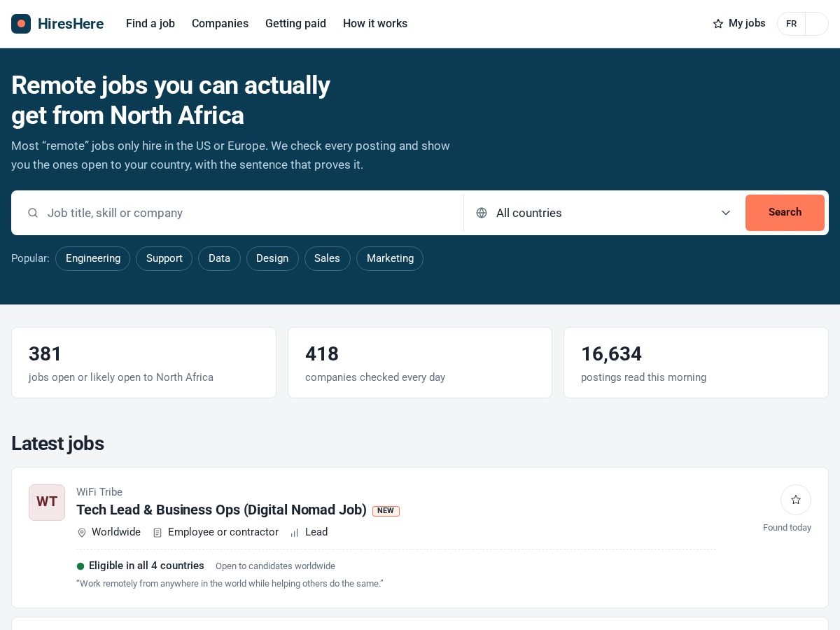
Task: Filter by popular Support tag
Action: pos(164,258)
